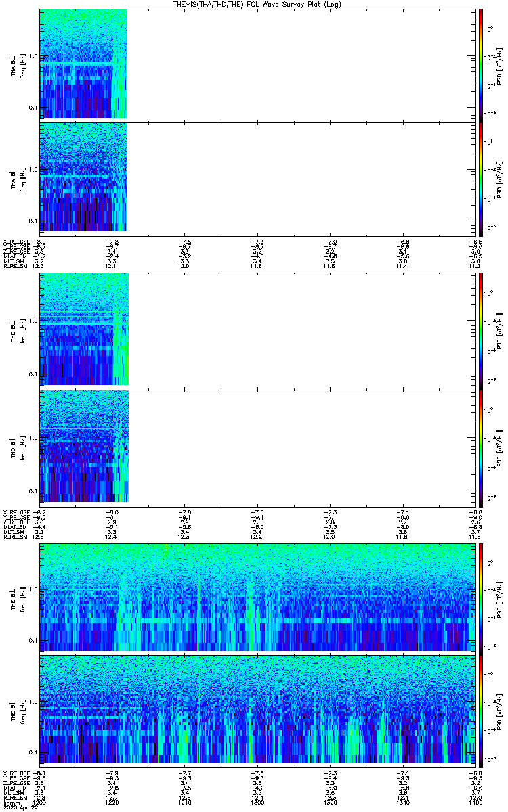Click the THD B∥ spectrogram data region

[84, 447]
